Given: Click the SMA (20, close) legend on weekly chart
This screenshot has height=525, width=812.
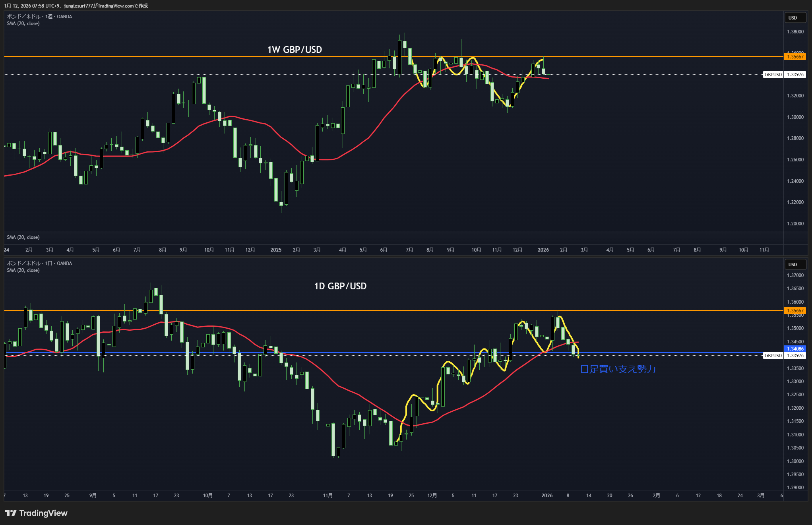Looking at the screenshot, I should tap(23, 23).
